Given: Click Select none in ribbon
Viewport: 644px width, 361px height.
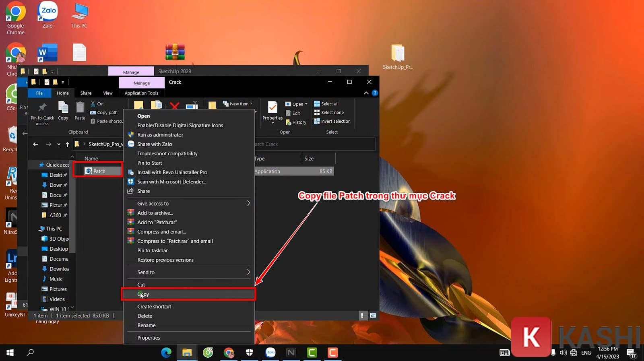Looking at the screenshot, I should (329, 113).
